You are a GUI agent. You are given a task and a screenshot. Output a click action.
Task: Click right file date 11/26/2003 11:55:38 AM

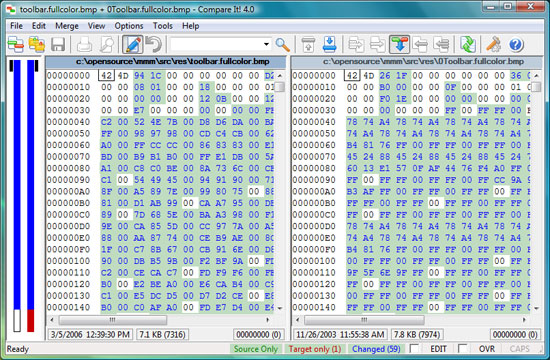coord(340,334)
